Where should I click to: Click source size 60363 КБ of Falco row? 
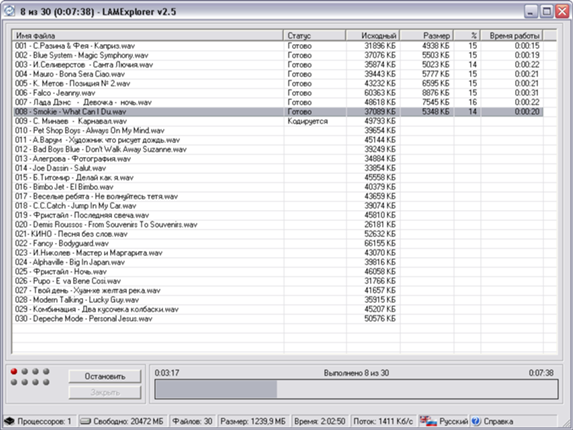click(x=380, y=93)
